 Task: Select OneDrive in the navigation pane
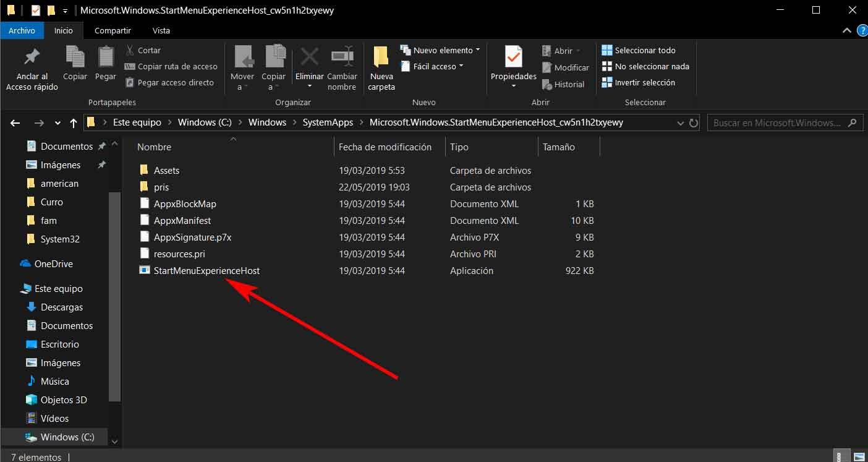[x=53, y=264]
